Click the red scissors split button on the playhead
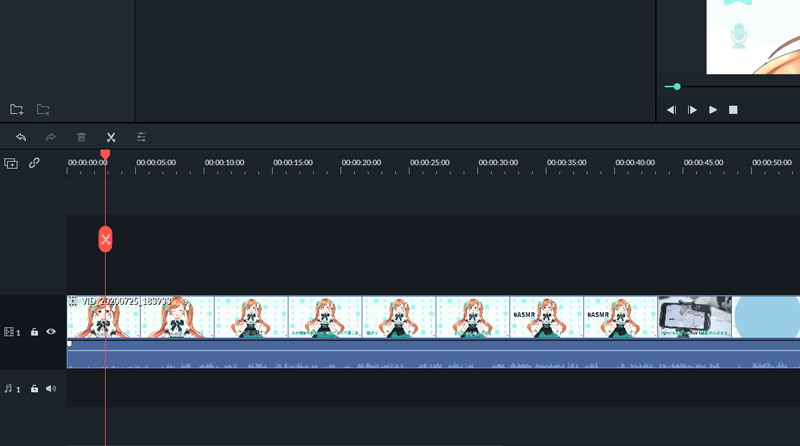This screenshot has height=446, width=800. tap(105, 239)
